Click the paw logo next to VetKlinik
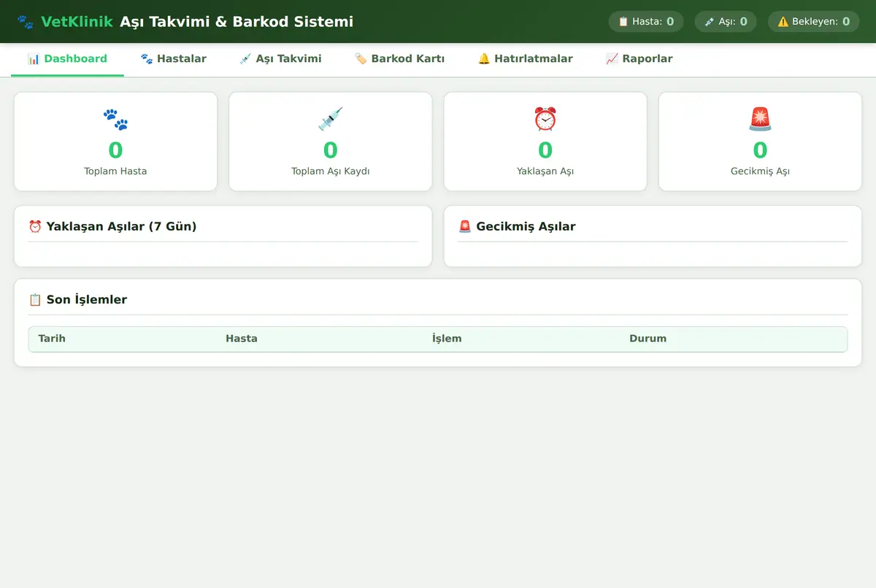Viewport: 876px width, 588px height. (x=26, y=22)
